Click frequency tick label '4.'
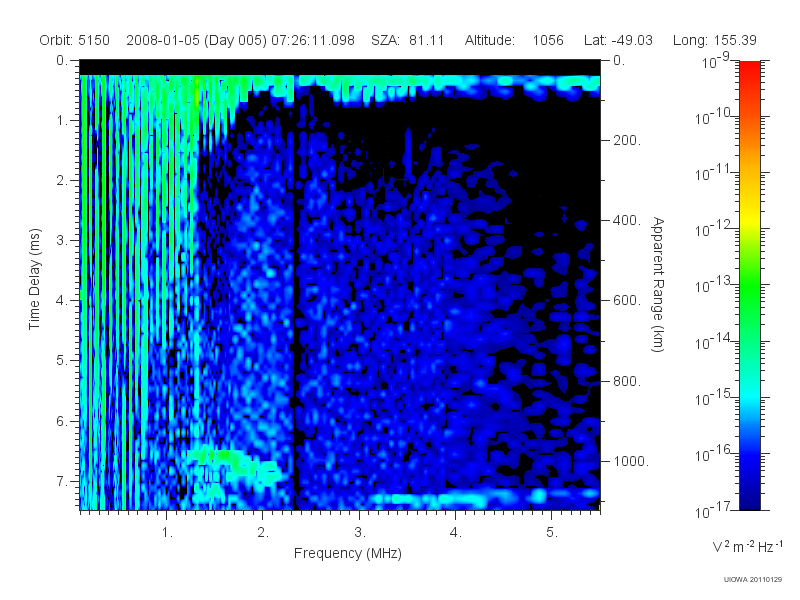 pos(456,532)
